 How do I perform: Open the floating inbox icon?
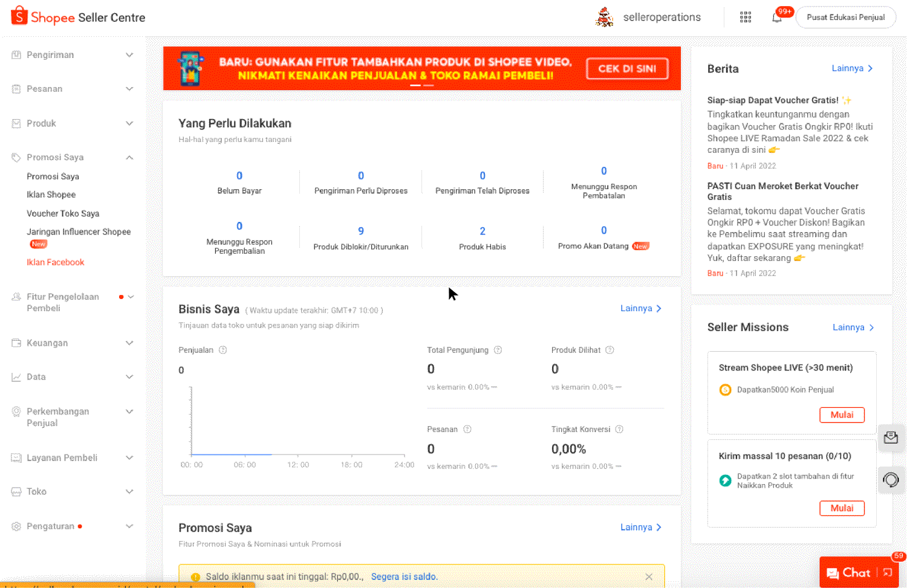click(x=891, y=437)
